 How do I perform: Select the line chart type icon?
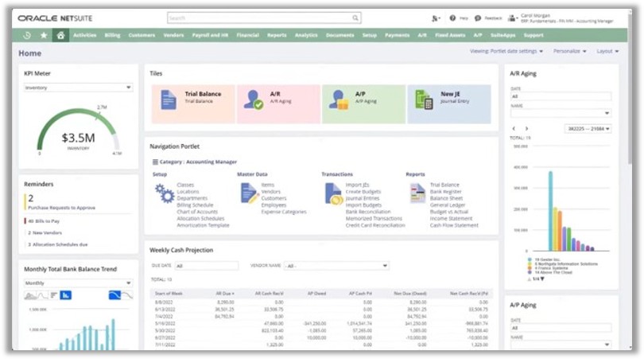[43, 295]
